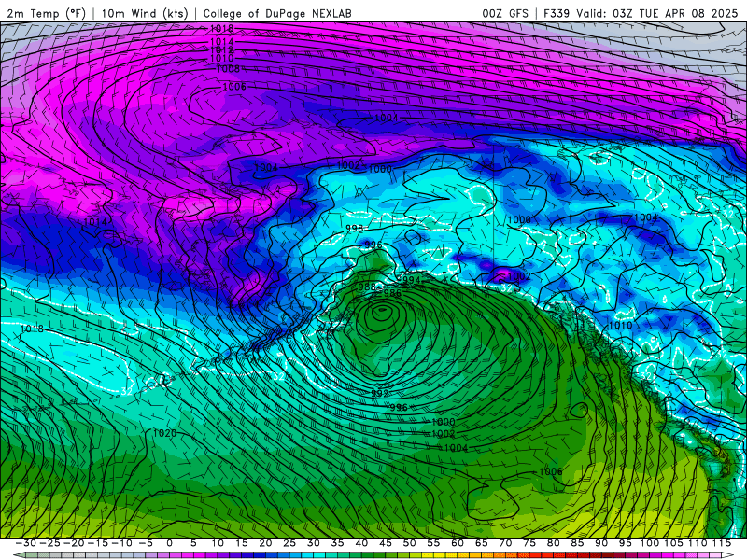
Task: Click the 105 value on temperature scale
Action: 673,543
